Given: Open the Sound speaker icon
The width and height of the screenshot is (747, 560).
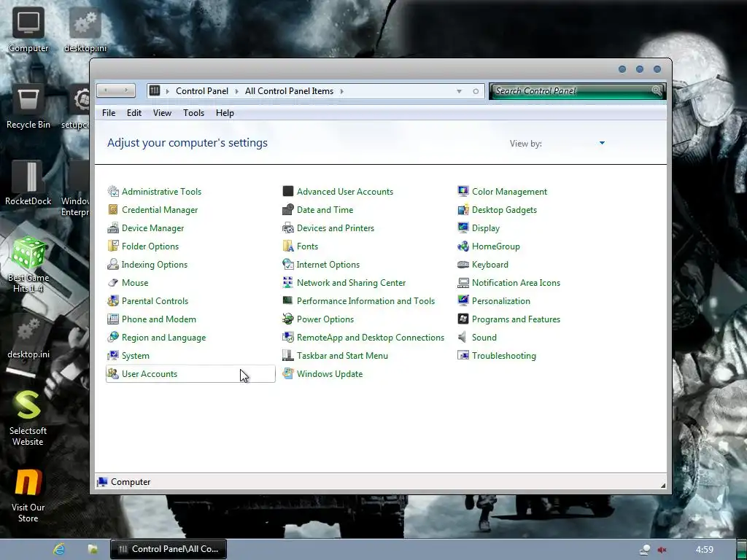Looking at the screenshot, I should click(x=462, y=337).
